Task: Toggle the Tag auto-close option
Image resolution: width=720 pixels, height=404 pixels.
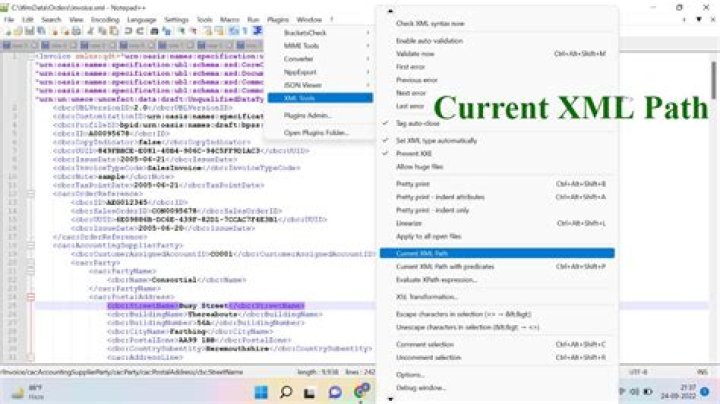Action: pyautogui.click(x=497, y=123)
